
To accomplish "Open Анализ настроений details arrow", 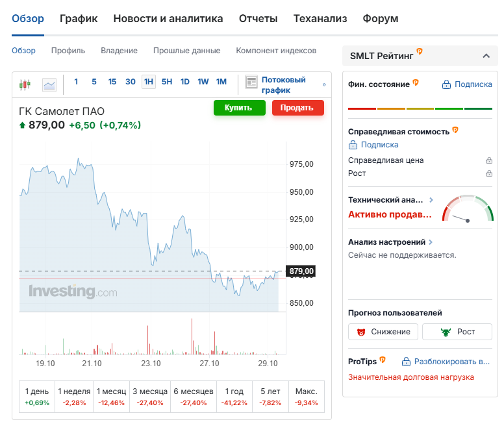I will click(x=431, y=242).
